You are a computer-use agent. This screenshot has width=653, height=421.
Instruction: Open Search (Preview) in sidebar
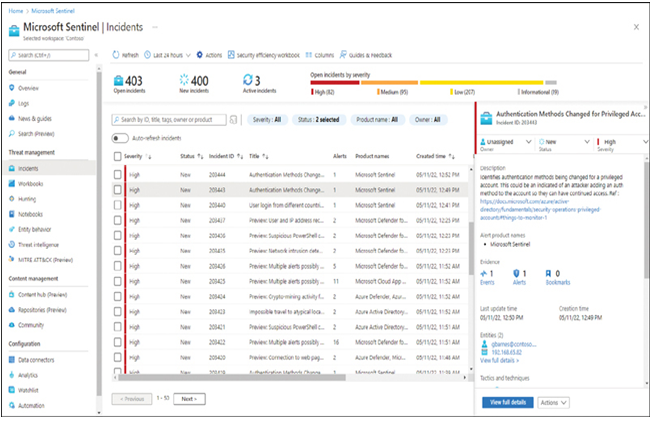click(x=36, y=134)
